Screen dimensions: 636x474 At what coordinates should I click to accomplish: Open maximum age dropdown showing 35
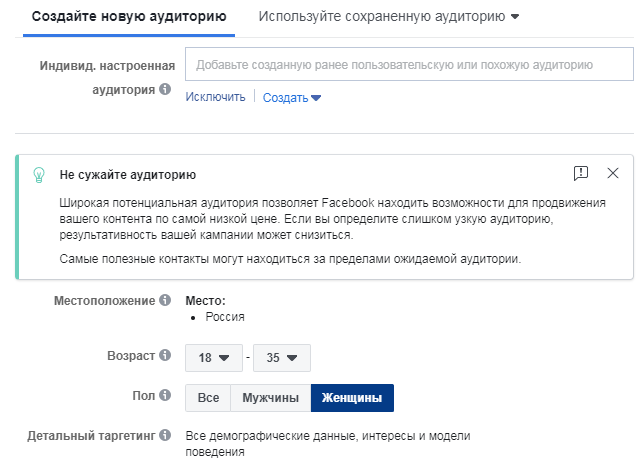282,357
